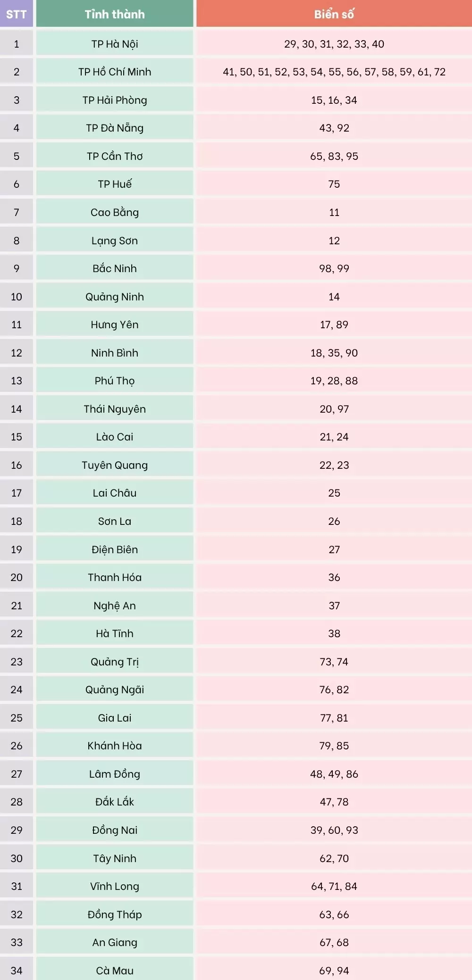This screenshot has width=472, height=980.
Task: Click the Nghệ An province cell
Action: pos(115,606)
